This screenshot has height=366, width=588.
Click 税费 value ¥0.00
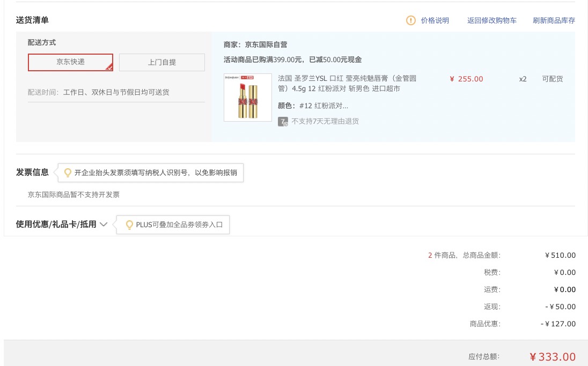pos(565,272)
